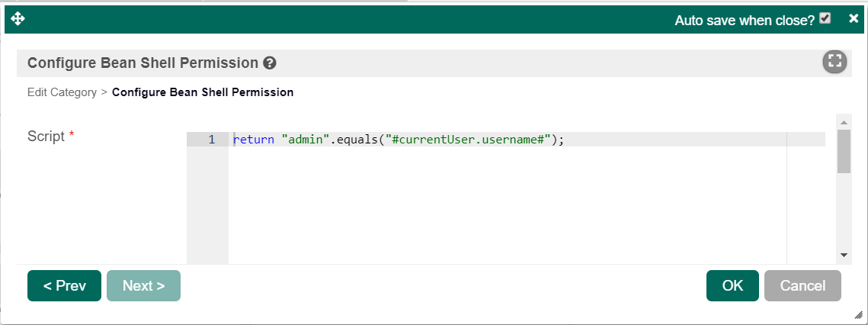Screen dimensions: 868x325
Task: Toggle fullscreen mode for the editor
Action: point(834,63)
